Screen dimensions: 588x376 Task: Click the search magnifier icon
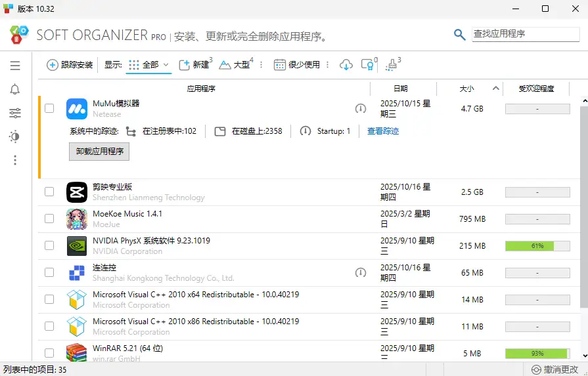(459, 35)
